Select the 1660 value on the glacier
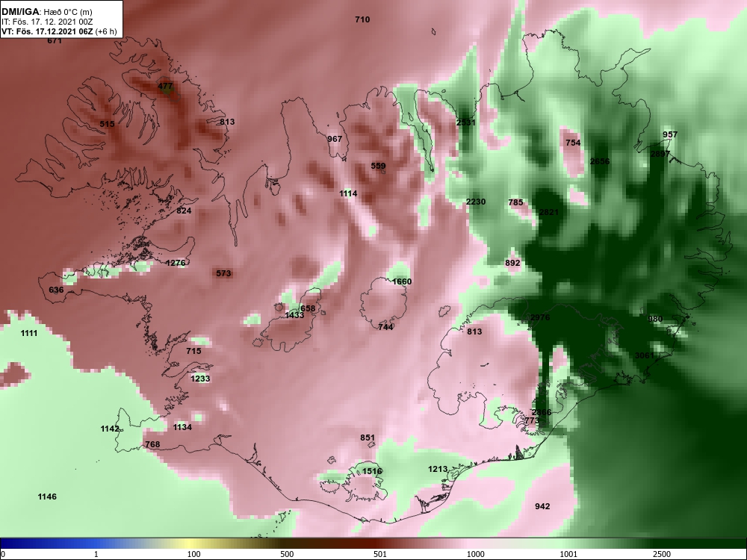 pyautogui.click(x=402, y=281)
